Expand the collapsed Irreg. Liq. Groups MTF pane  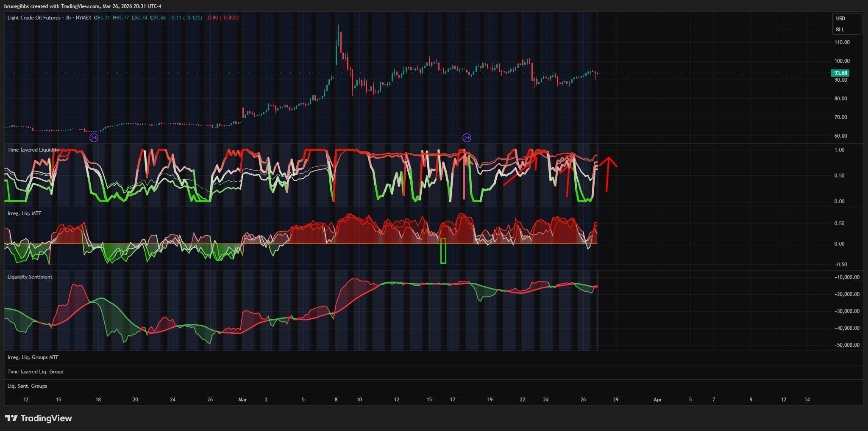pos(33,357)
